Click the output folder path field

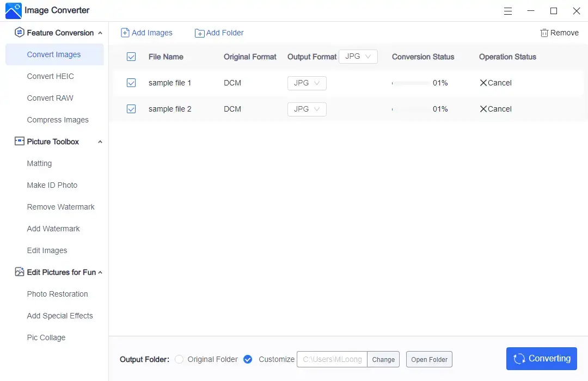(332, 359)
